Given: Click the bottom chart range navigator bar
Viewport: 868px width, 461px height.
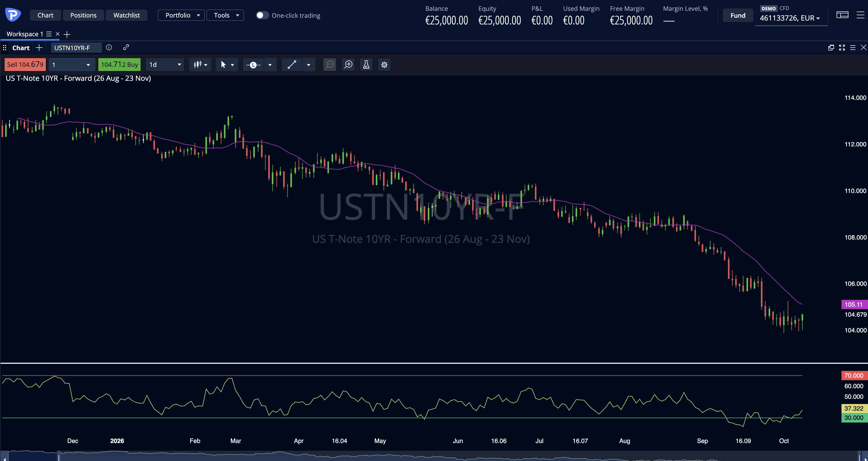Looking at the screenshot, I should pos(434,456).
